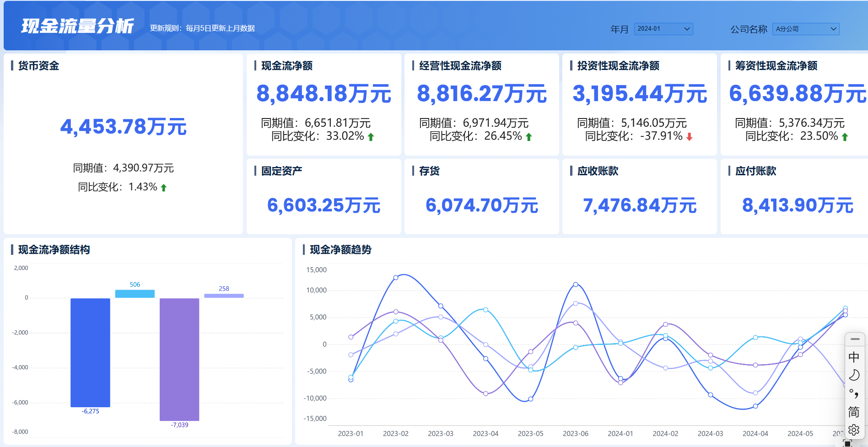Click the dark blue -6,275 bar
Image resolution: width=868 pixels, height=447 pixels.
tap(90, 352)
